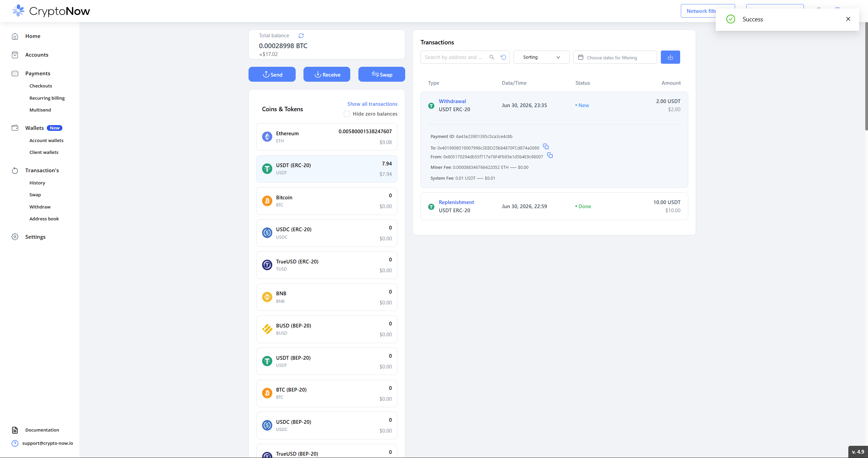868x458 pixels.
Task: Click the Payments card icon
Action: pos(15,74)
